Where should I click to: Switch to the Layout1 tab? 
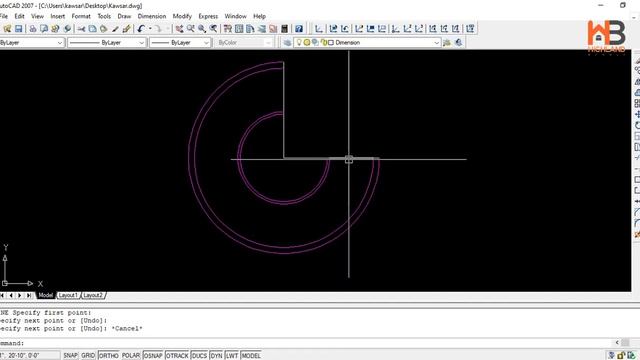(68, 295)
